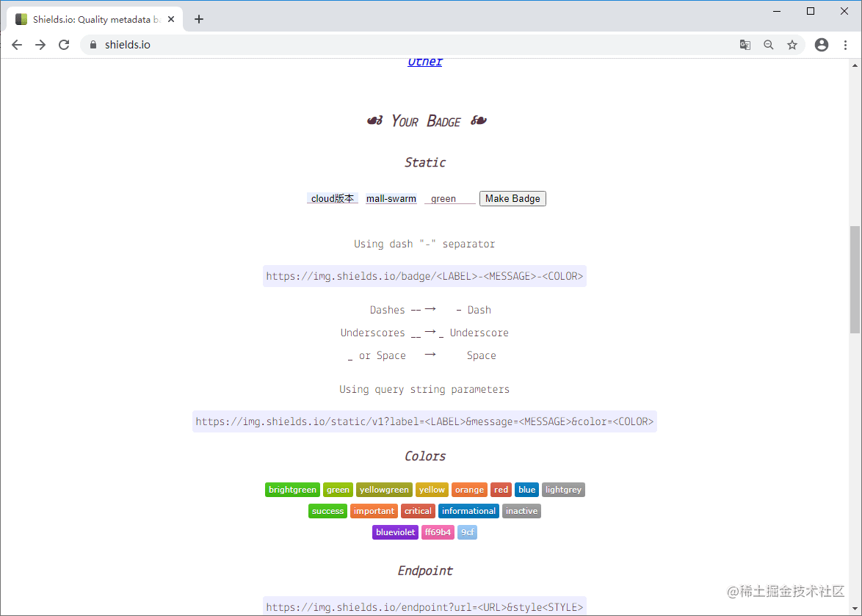Click the 'Using dash "-" separator' text
The image size is (862, 616).
[424, 244]
